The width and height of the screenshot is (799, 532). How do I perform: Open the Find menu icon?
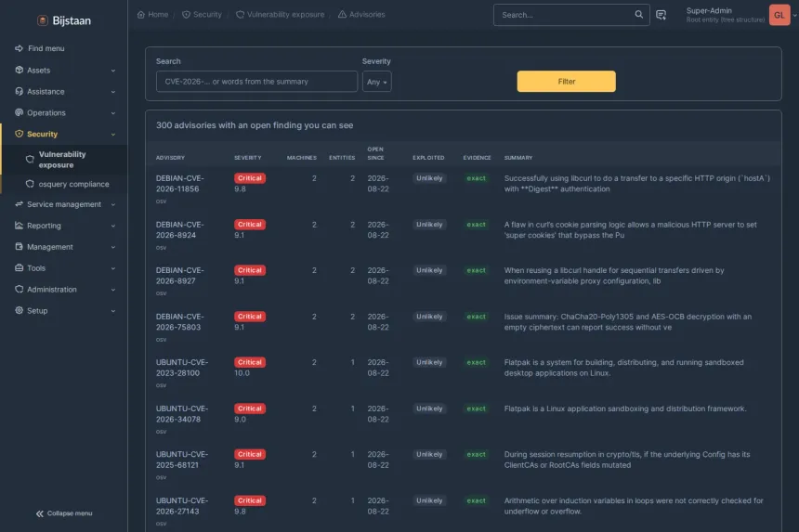19,48
